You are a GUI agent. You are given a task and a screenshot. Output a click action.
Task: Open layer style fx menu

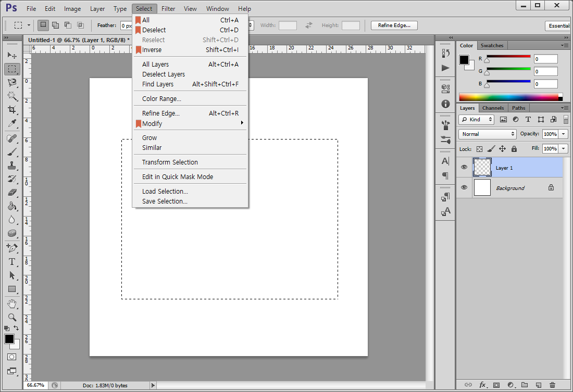tap(483, 385)
